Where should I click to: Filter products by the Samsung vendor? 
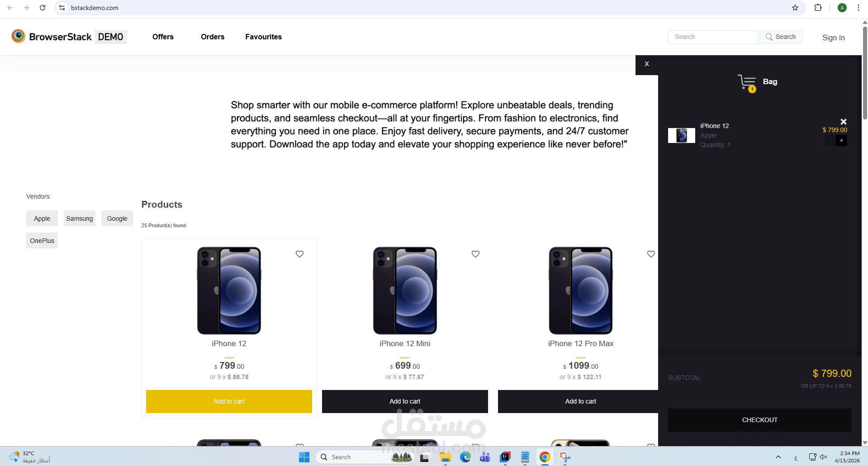point(80,219)
